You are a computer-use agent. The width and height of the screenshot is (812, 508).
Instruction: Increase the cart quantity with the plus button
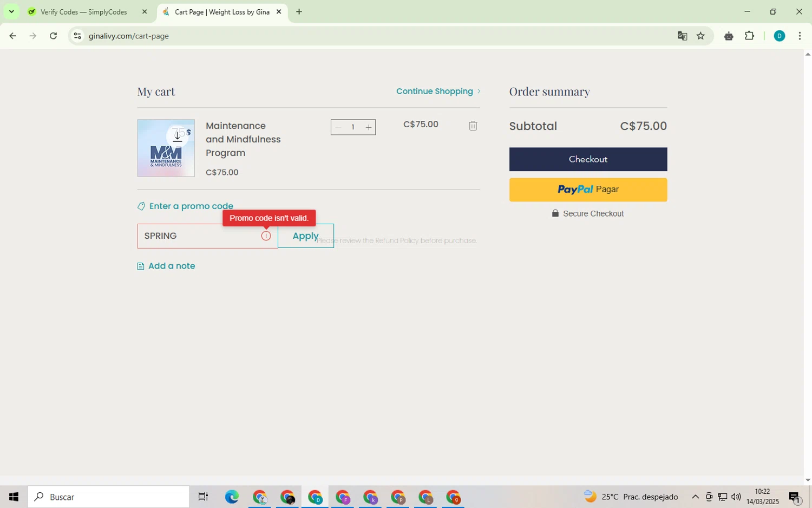[x=369, y=127]
